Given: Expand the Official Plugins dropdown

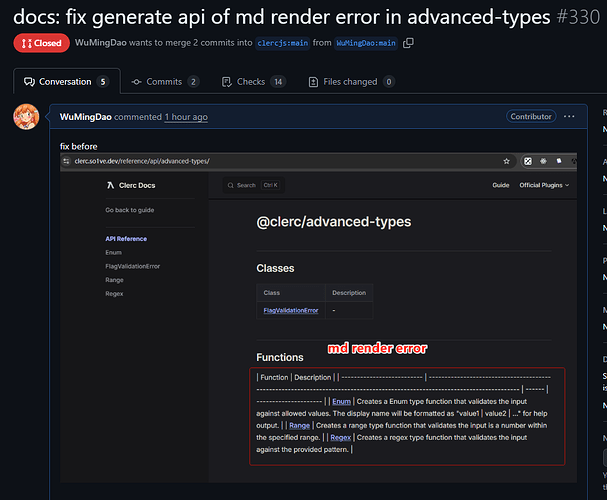Looking at the screenshot, I should tap(544, 185).
